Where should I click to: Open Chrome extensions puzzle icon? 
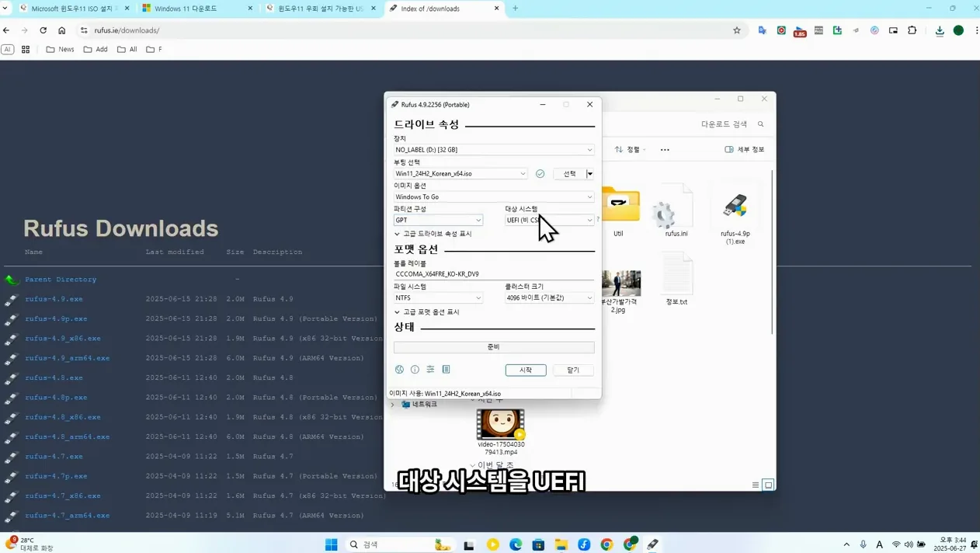click(912, 30)
